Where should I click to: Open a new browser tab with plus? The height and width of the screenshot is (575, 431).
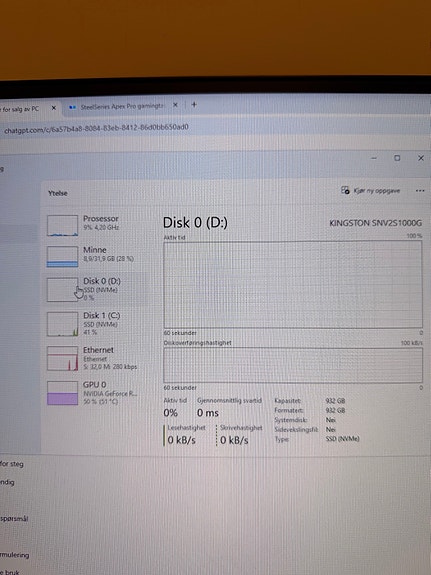pos(194,105)
